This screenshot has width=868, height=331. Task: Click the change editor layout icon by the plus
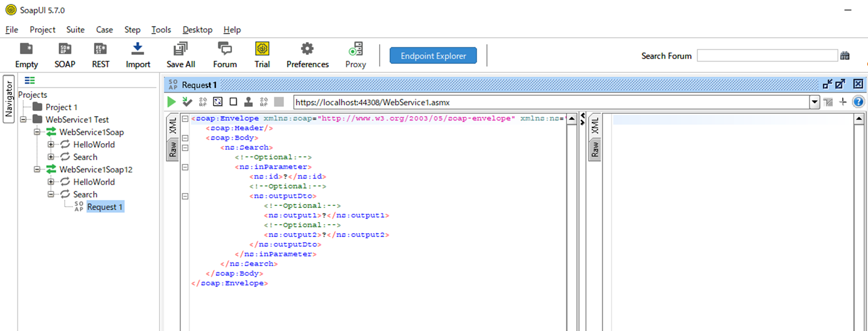(828, 102)
